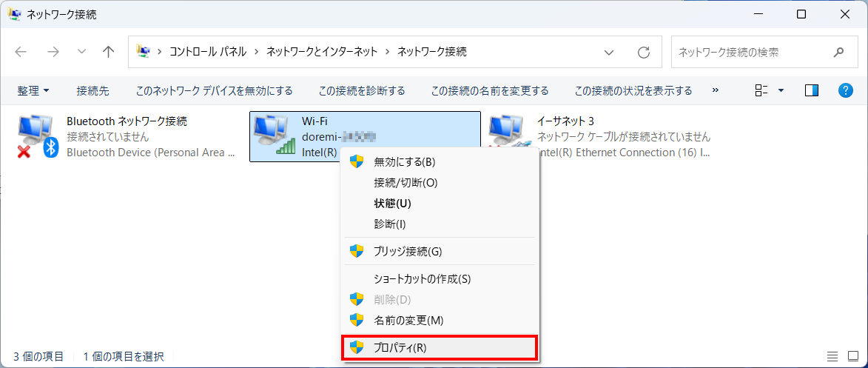Image resolution: width=868 pixels, height=368 pixels.
Task: Click shield icon beside 無効にする(B)
Action: [357, 162]
